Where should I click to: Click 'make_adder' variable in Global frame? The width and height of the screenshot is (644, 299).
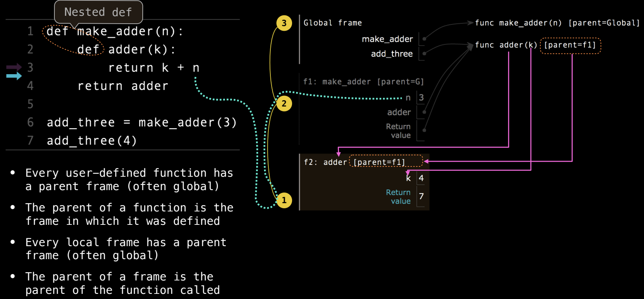(x=387, y=39)
